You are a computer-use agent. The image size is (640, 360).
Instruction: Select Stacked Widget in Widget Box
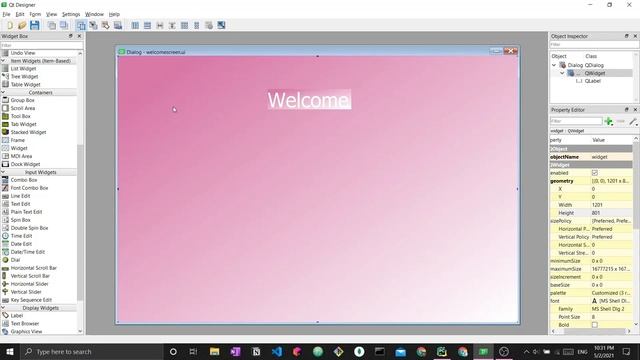coord(28,132)
